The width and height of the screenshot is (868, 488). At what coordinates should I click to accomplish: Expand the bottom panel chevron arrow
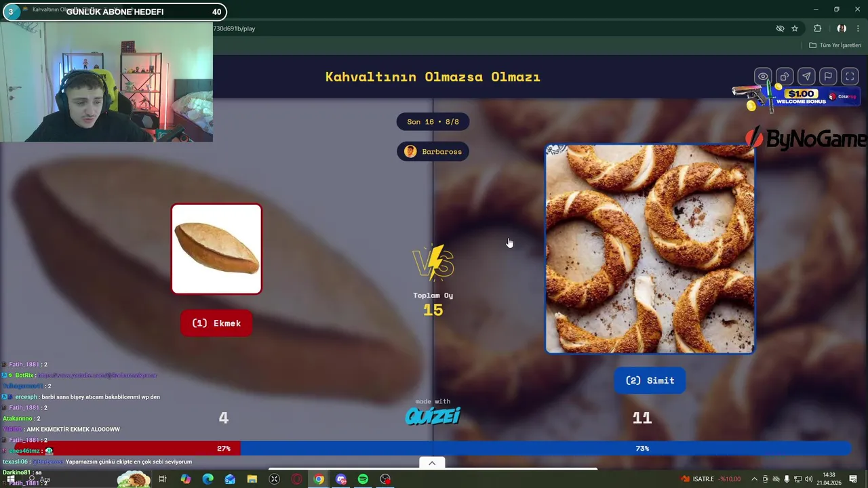click(432, 463)
